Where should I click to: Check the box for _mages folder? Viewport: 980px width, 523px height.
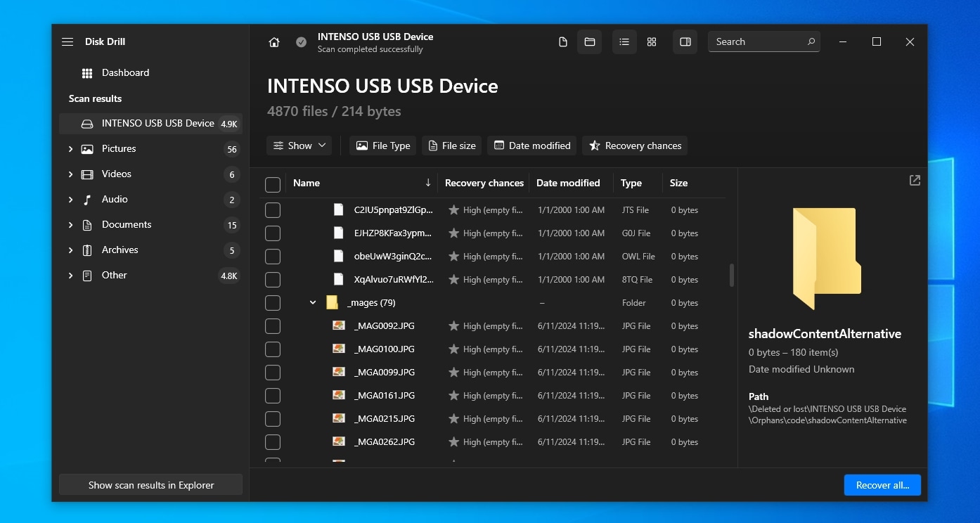point(273,302)
